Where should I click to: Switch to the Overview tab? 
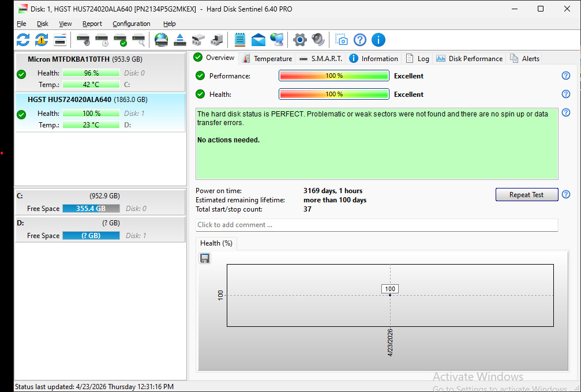[x=214, y=58]
